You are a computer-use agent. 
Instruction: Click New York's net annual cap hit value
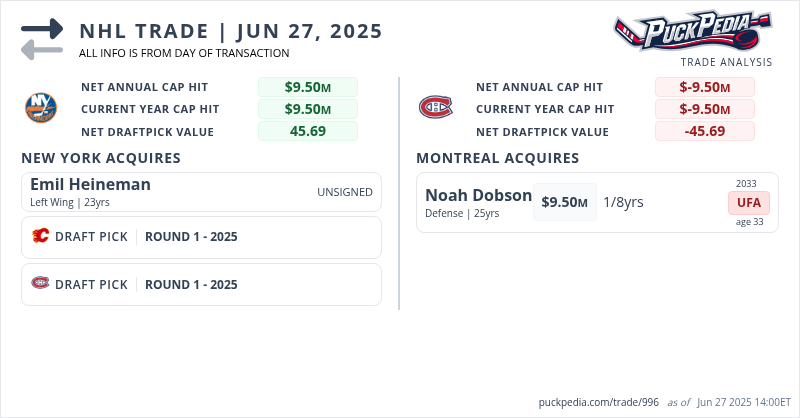tap(307, 87)
